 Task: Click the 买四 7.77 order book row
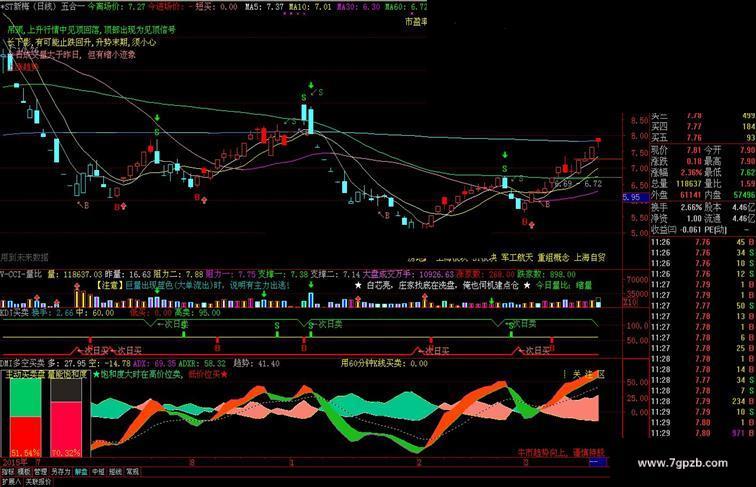click(703, 126)
